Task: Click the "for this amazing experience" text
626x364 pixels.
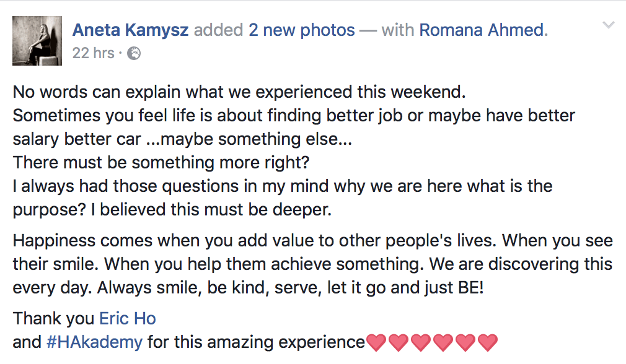Action: click(x=256, y=342)
